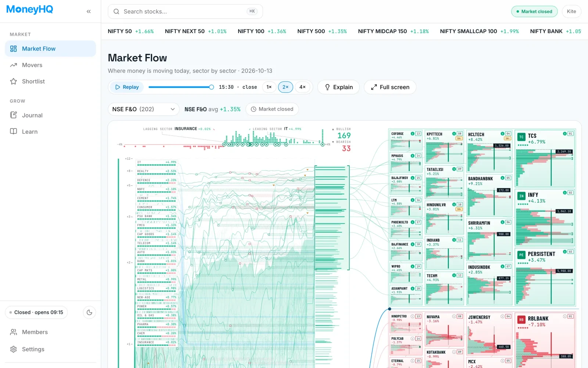The image size is (588, 368).
Task: Select the PSU BANK sector row
Action: pos(157,217)
